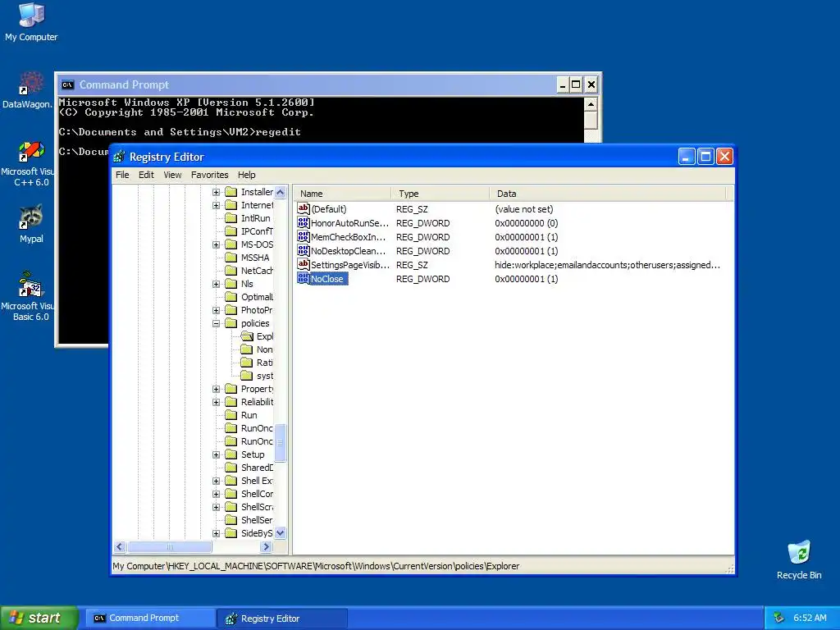Sort values by Data column header
This screenshot has height=630, width=840.
[608, 194]
